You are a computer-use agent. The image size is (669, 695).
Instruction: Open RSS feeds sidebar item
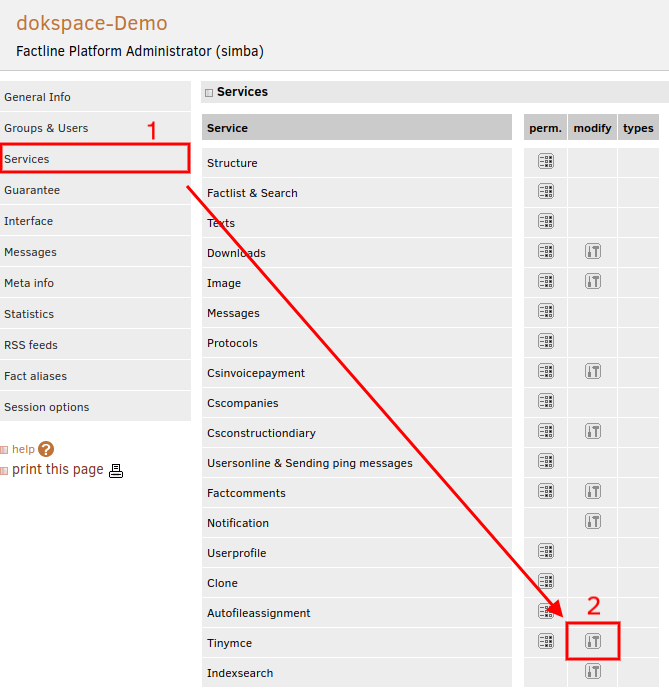click(x=31, y=345)
